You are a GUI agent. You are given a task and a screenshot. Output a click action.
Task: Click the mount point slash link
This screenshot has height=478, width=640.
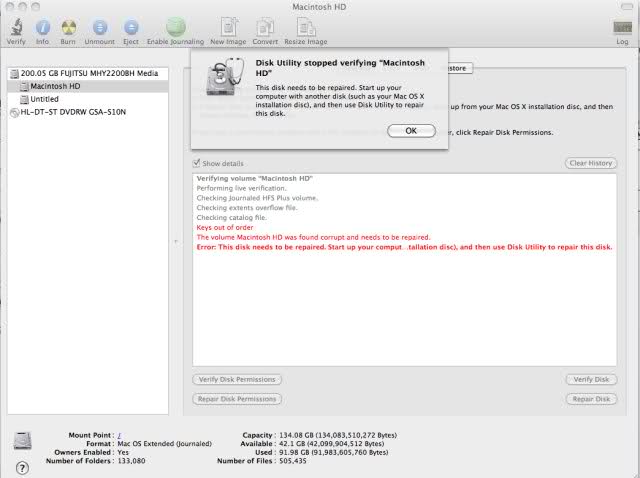point(119,436)
